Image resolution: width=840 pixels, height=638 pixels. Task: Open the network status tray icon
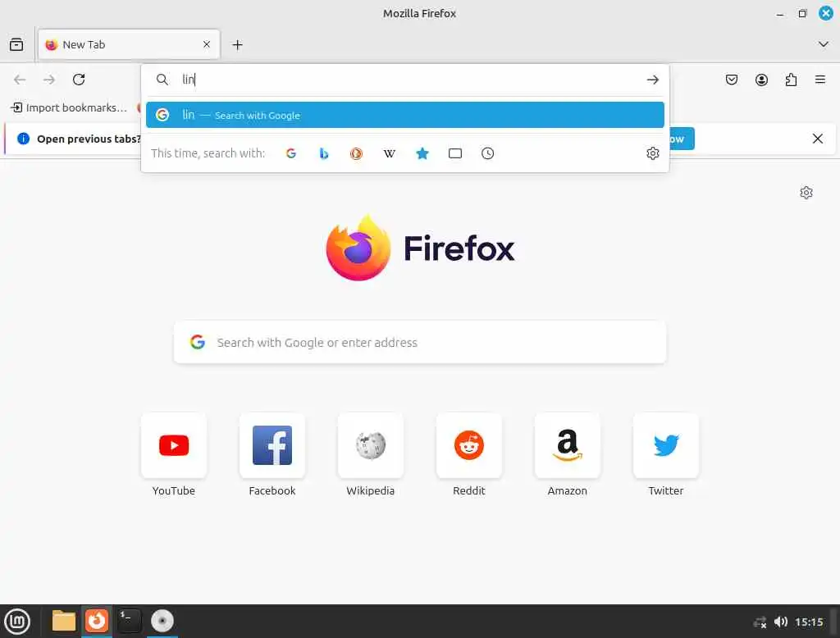tap(760, 622)
